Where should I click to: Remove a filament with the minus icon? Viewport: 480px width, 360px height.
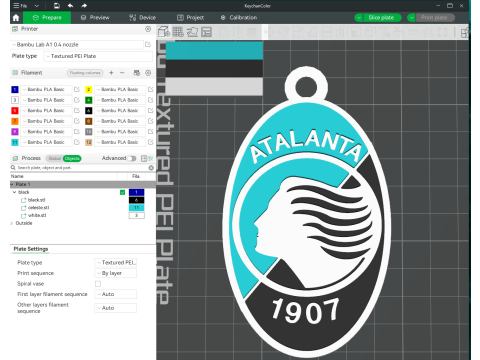point(122,73)
